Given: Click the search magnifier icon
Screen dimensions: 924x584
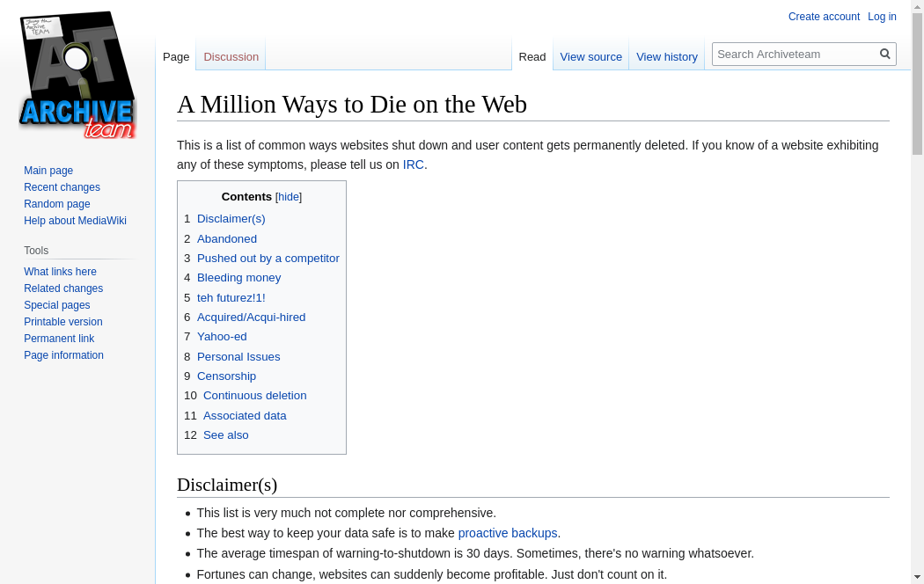Looking at the screenshot, I should [885, 54].
